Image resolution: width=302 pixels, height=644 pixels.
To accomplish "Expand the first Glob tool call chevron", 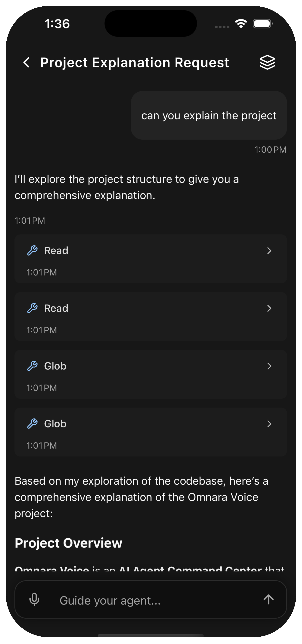I will point(269,366).
